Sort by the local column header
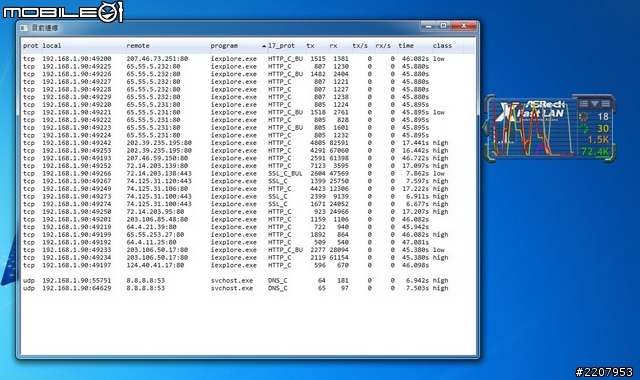Viewport: 640px width, 380px height. [x=52, y=46]
